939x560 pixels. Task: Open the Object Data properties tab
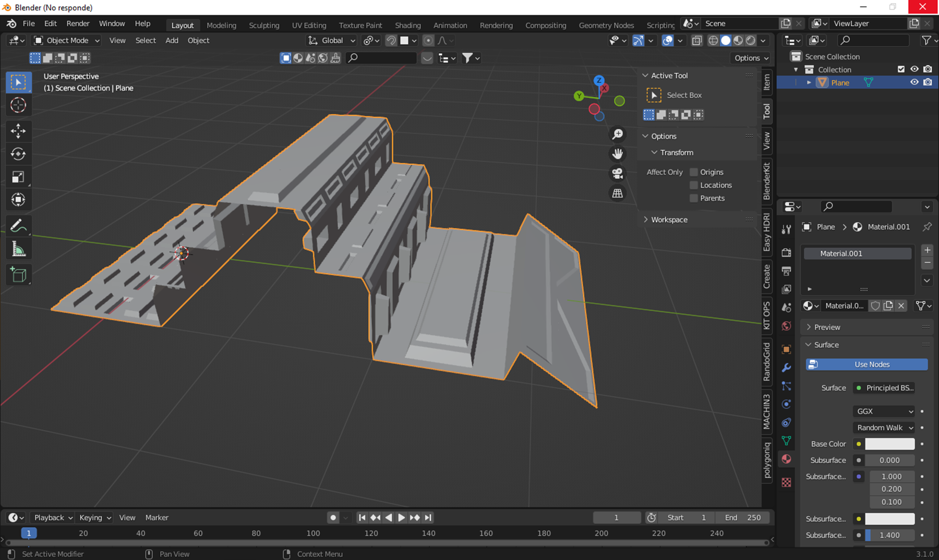point(786,441)
